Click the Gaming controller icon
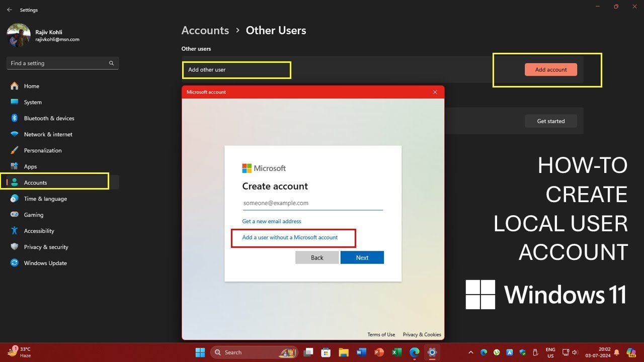 point(15,215)
